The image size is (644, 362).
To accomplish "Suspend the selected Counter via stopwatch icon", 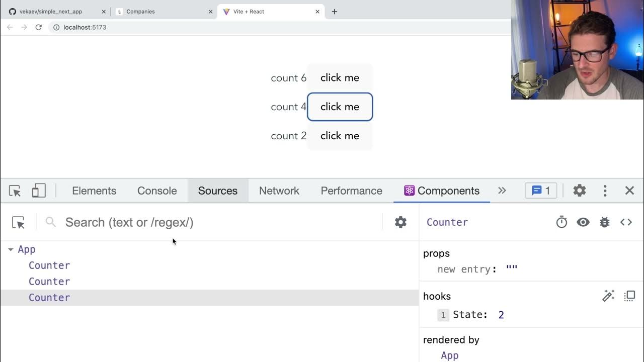I will coord(561,222).
